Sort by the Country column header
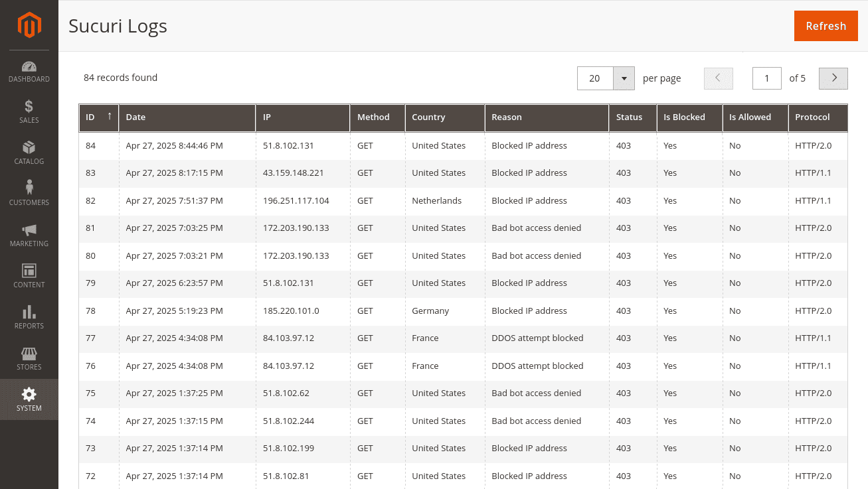The image size is (868, 489). 445,117
